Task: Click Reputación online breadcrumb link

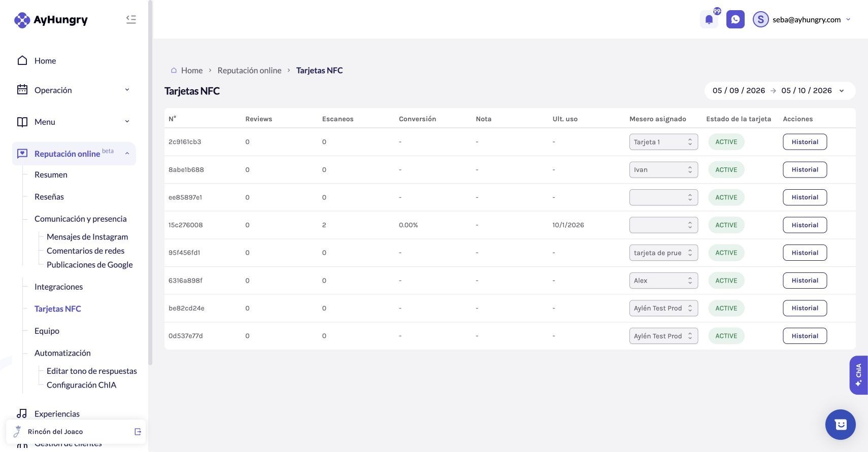Action: click(249, 71)
